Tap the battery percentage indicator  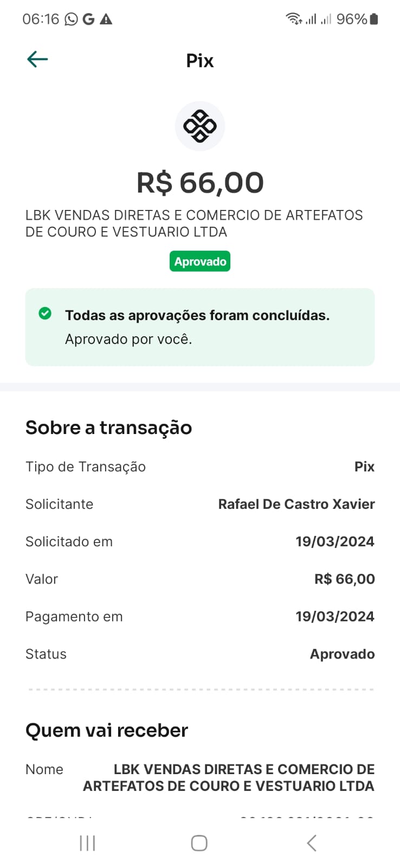click(x=352, y=19)
